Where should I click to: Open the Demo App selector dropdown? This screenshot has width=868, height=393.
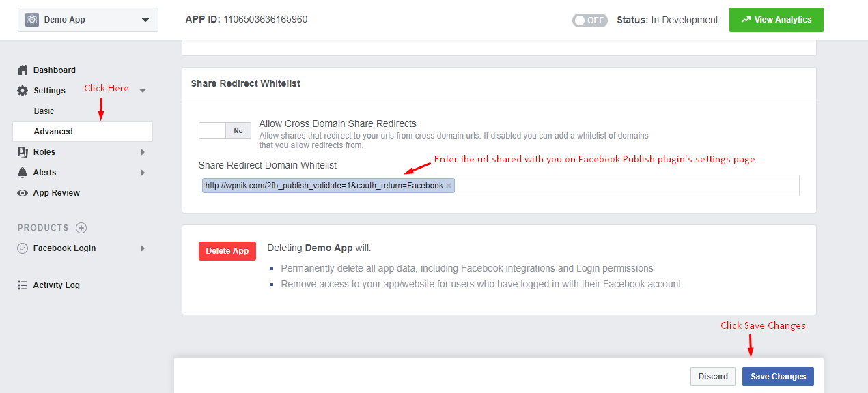(88, 20)
